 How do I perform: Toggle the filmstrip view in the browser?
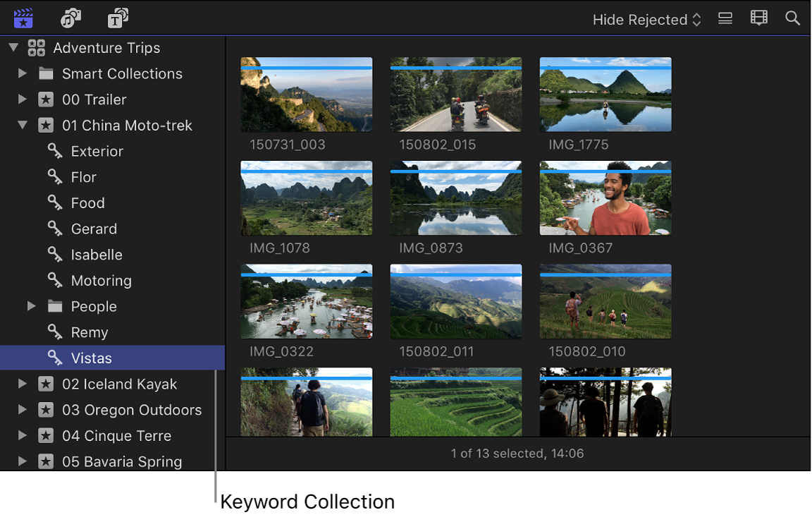[758, 18]
